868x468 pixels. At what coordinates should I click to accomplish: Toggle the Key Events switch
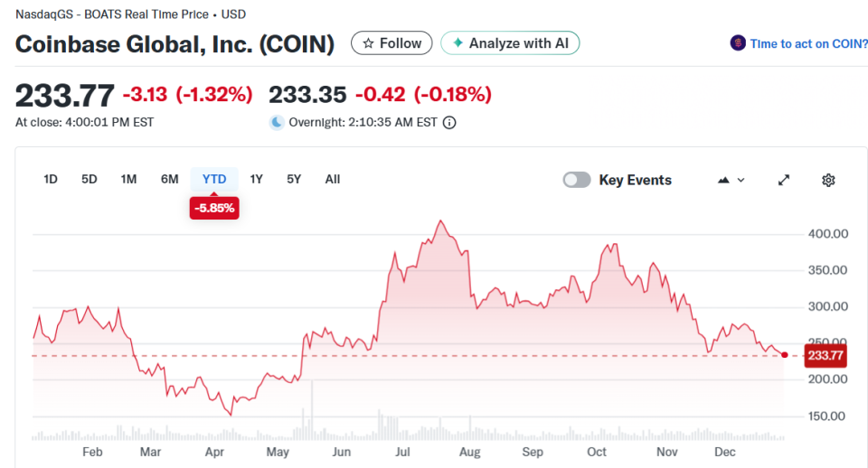[577, 180]
